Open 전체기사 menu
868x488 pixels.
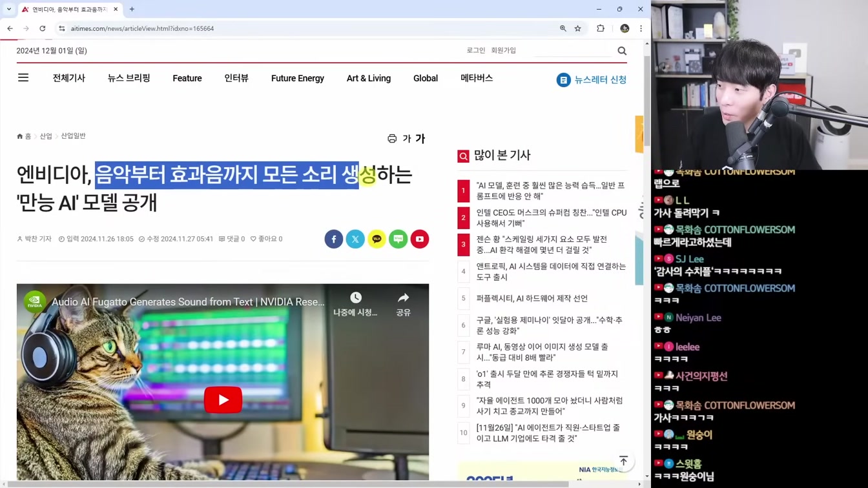pos(69,78)
